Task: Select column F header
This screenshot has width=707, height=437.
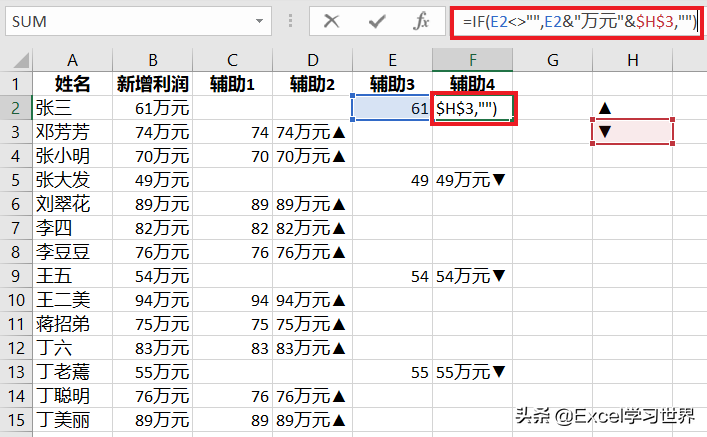Action: [473, 60]
